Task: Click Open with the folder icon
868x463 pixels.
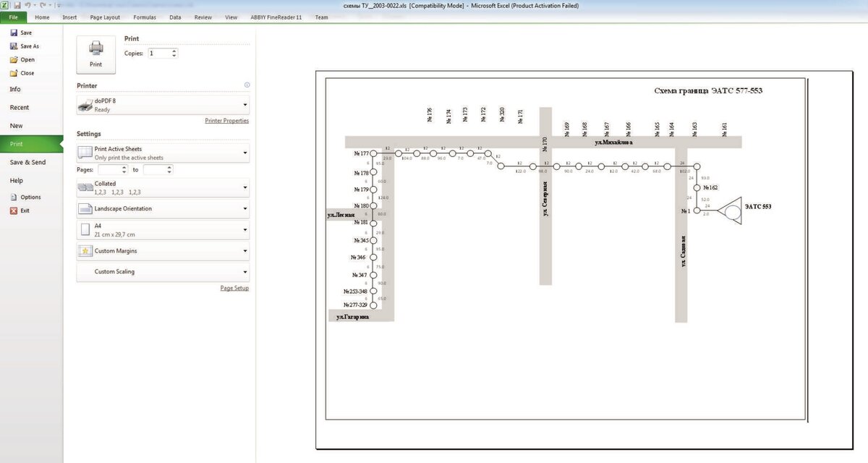Action: coord(22,60)
